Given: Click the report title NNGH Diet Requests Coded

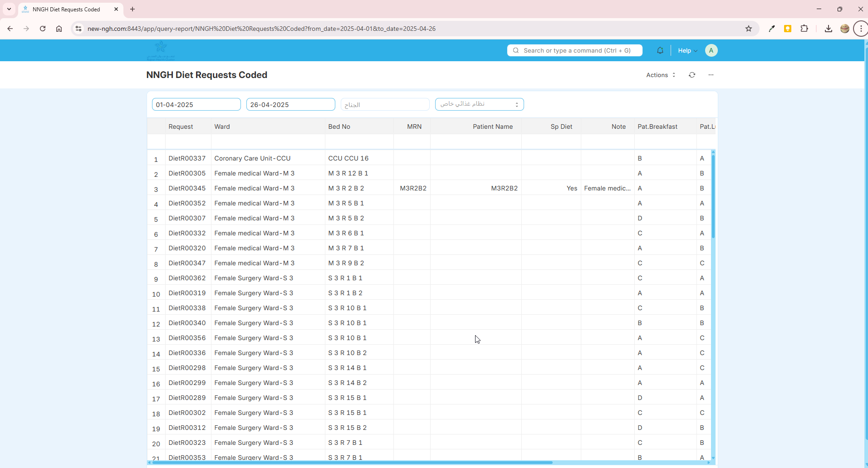Looking at the screenshot, I should click(x=207, y=75).
